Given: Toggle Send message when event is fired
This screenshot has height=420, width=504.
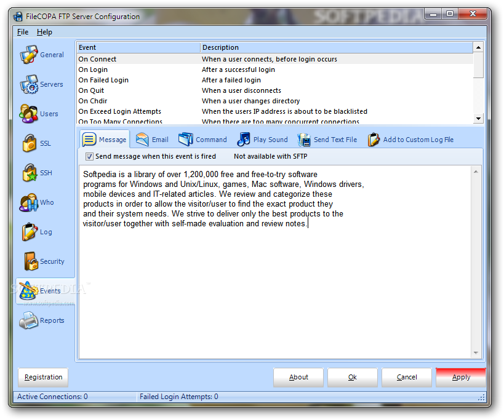Looking at the screenshot, I should point(89,156).
